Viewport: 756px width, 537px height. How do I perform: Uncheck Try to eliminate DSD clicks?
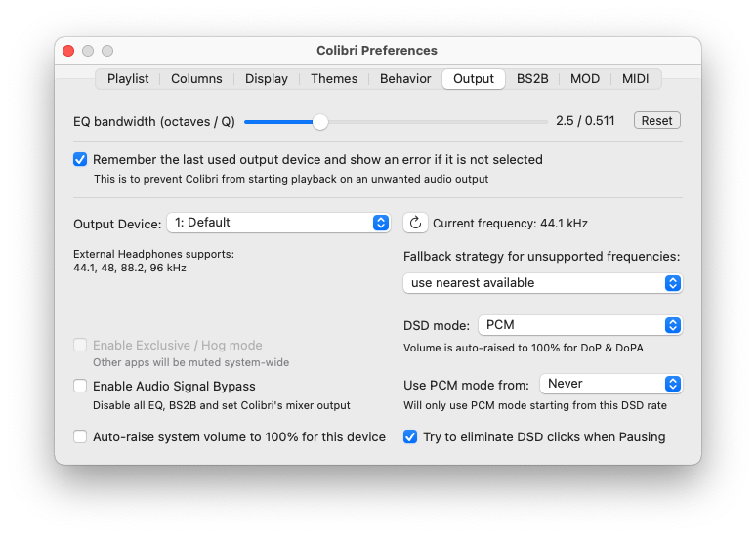(410, 436)
